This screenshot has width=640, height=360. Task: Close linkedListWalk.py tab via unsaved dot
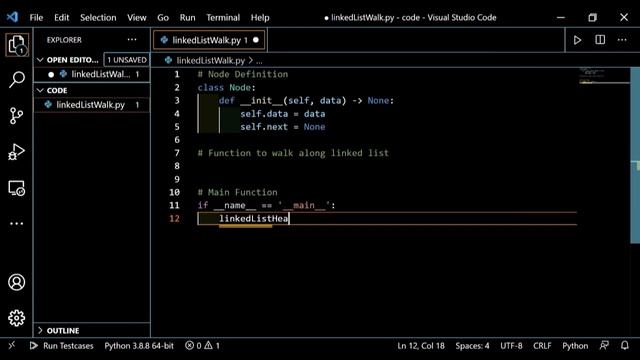click(x=256, y=40)
